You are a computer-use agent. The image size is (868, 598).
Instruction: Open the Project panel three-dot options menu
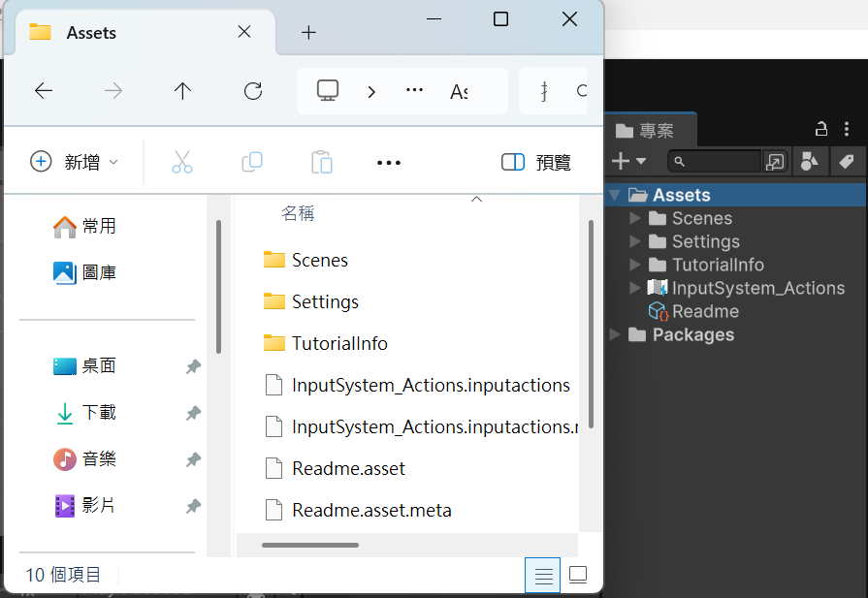pyautogui.click(x=847, y=129)
